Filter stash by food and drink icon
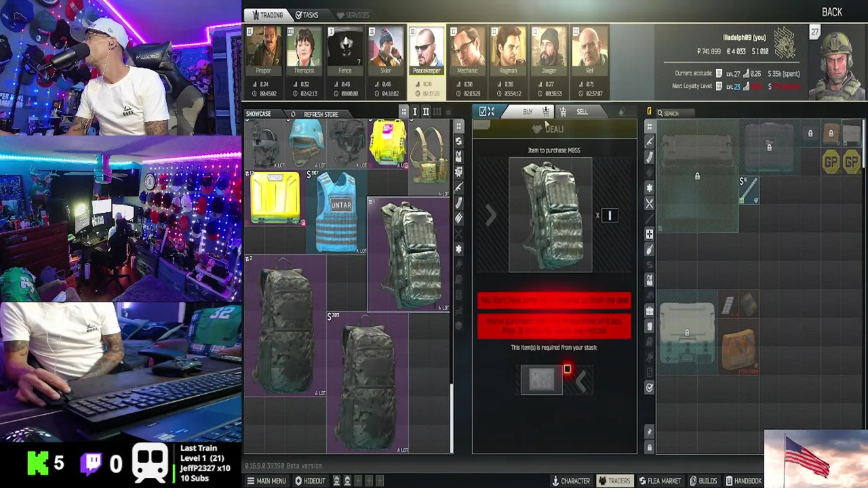 650,203
